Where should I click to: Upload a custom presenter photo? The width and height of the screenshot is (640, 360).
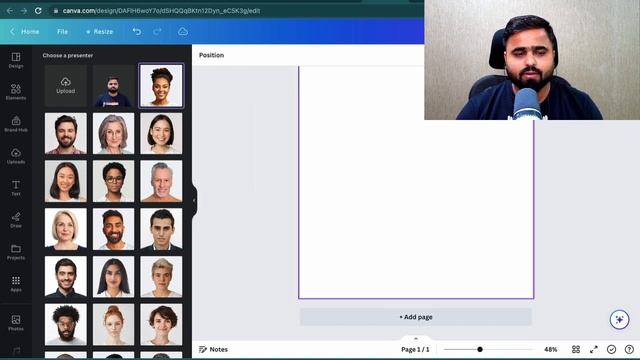click(66, 86)
